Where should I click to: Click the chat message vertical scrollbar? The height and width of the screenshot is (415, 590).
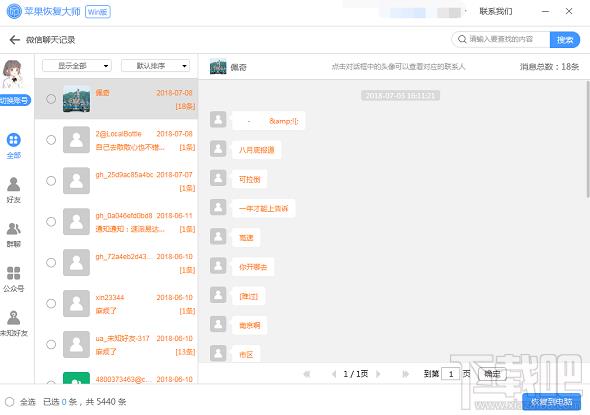(587, 139)
